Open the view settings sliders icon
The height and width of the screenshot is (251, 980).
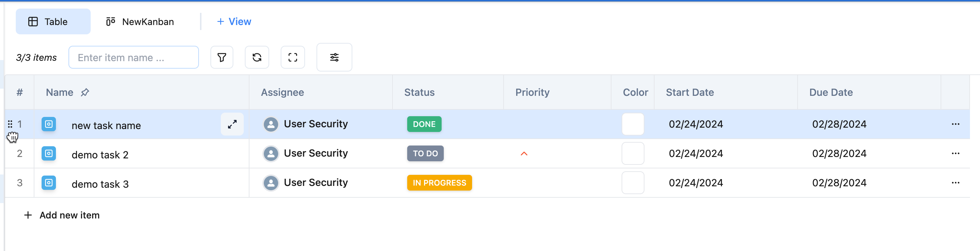click(334, 57)
